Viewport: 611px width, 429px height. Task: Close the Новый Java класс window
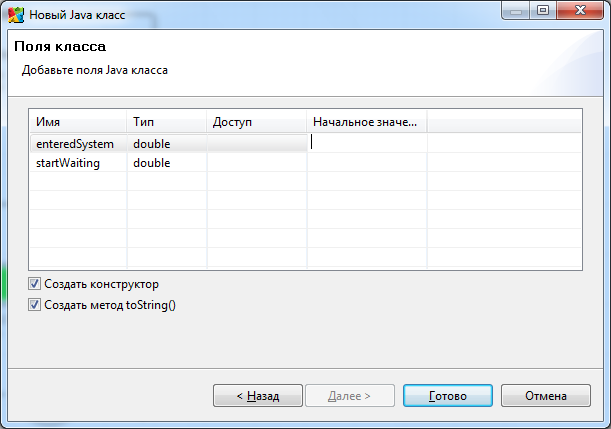580,11
